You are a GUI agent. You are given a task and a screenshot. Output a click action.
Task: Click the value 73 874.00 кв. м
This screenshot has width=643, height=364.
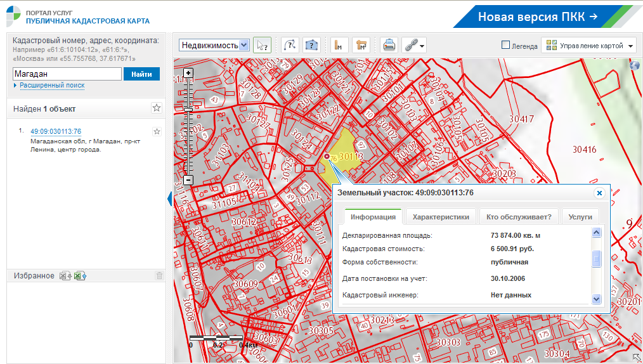click(515, 235)
